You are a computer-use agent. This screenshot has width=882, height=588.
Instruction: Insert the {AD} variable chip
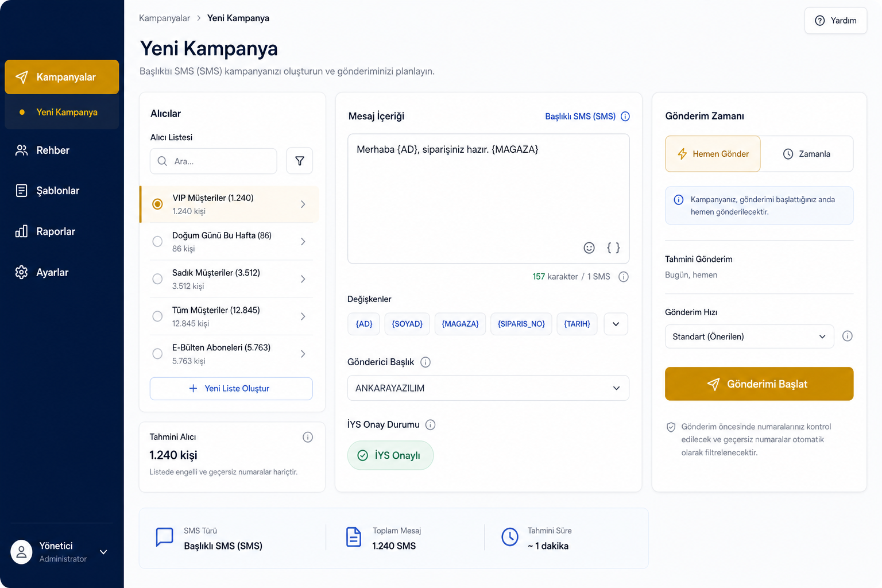[364, 324]
